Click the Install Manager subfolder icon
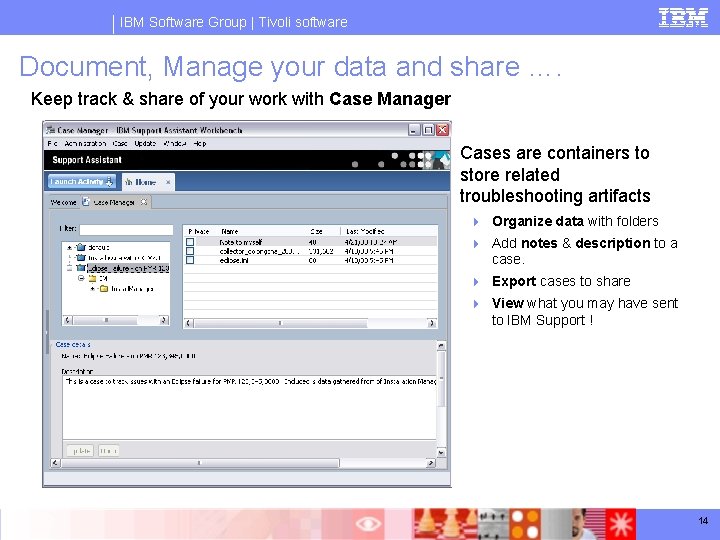This screenshot has width=720, height=540. [104, 288]
